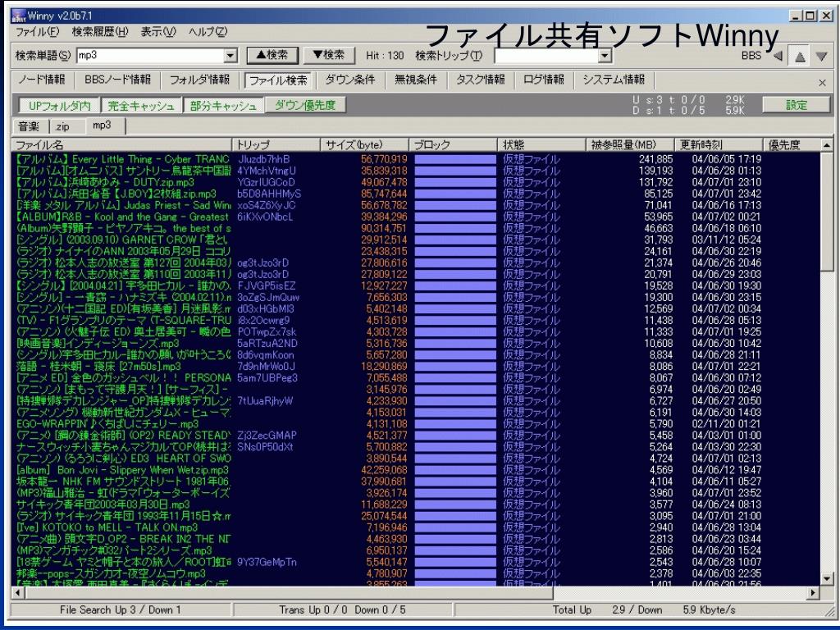
Task: Click the horizontal scrollbar right arrow
Action: [x=815, y=592]
